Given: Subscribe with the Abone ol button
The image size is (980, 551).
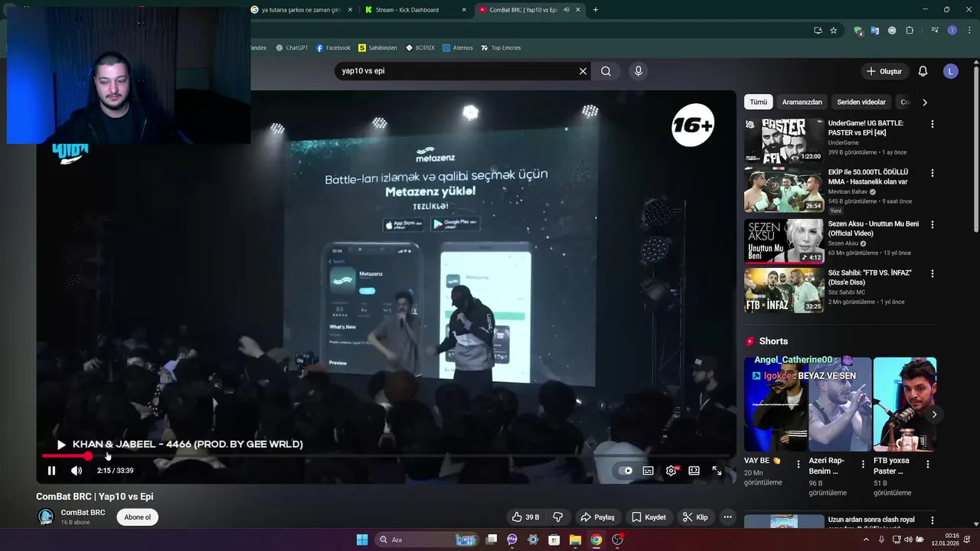Looking at the screenshot, I should point(138,517).
